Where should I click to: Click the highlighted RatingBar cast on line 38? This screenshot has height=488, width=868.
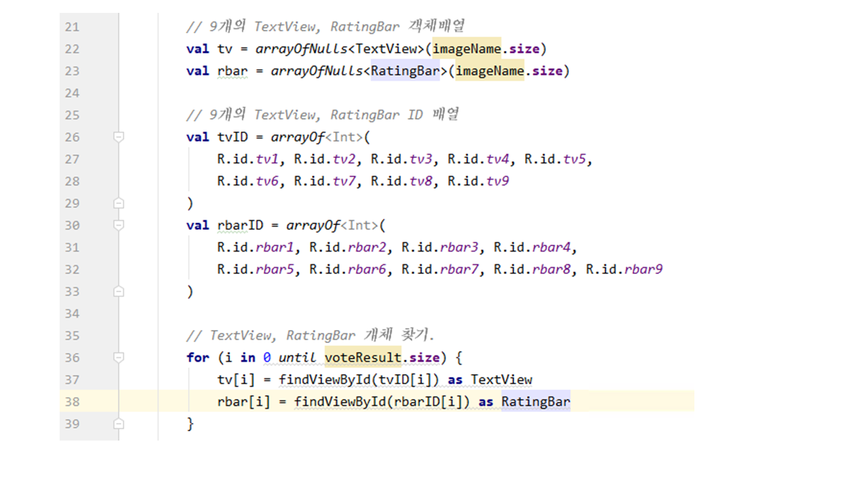pos(536,402)
